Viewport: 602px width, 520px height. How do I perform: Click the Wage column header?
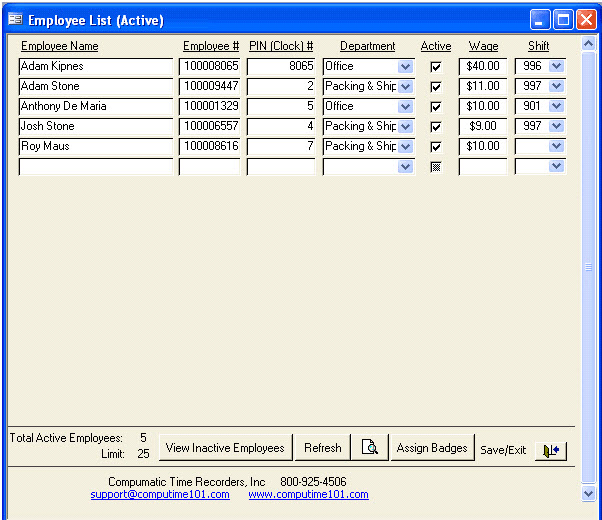coord(483,46)
